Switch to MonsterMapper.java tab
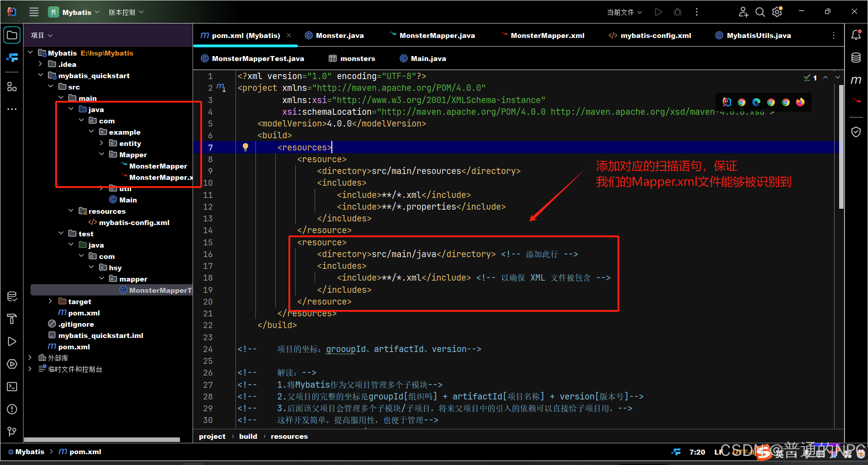The image size is (868, 465). pos(432,35)
